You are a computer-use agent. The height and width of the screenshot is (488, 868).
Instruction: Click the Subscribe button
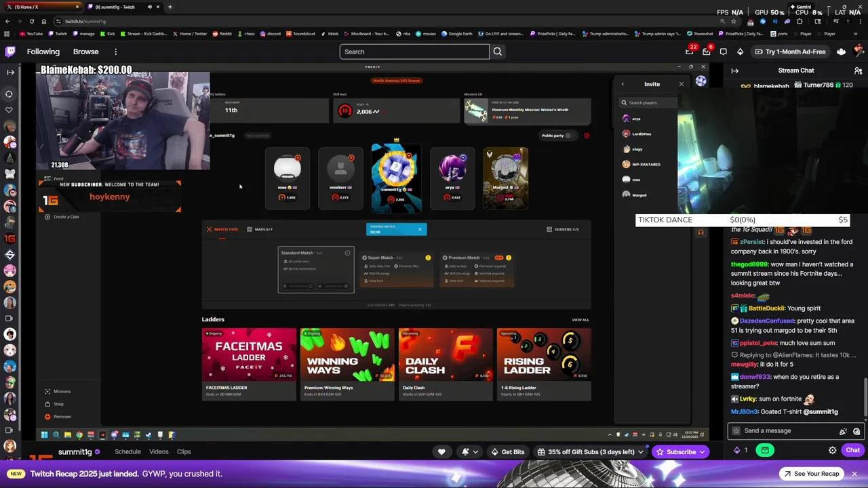680,451
